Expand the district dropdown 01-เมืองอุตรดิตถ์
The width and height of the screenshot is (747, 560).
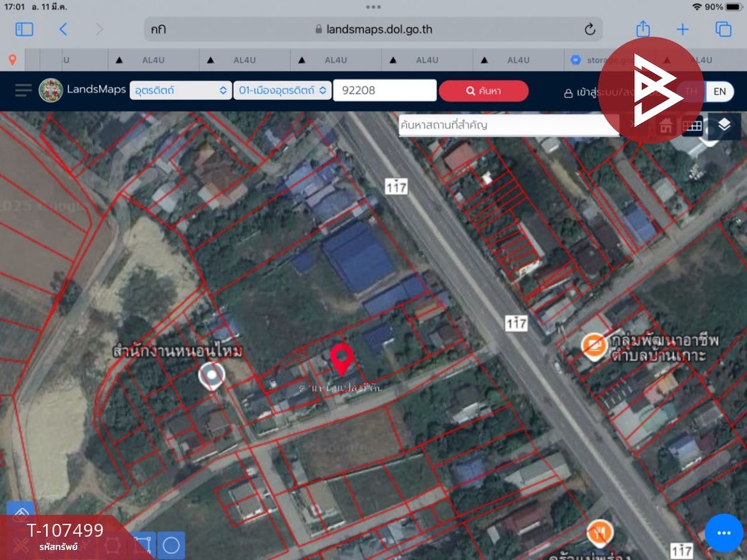point(282,90)
